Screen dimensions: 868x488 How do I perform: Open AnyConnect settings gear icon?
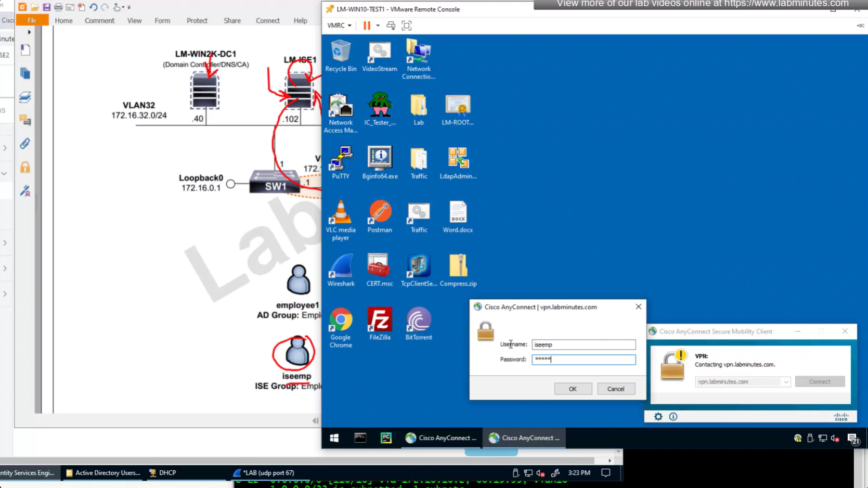tap(658, 417)
